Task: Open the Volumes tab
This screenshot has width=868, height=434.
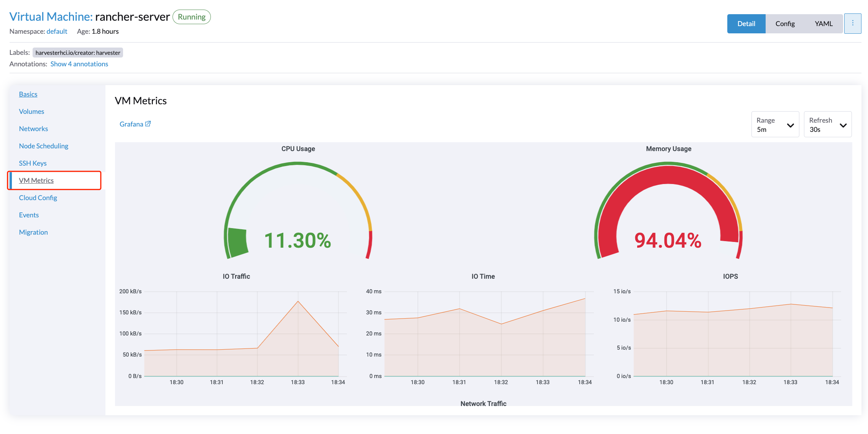Action: (x=31, y=111)
